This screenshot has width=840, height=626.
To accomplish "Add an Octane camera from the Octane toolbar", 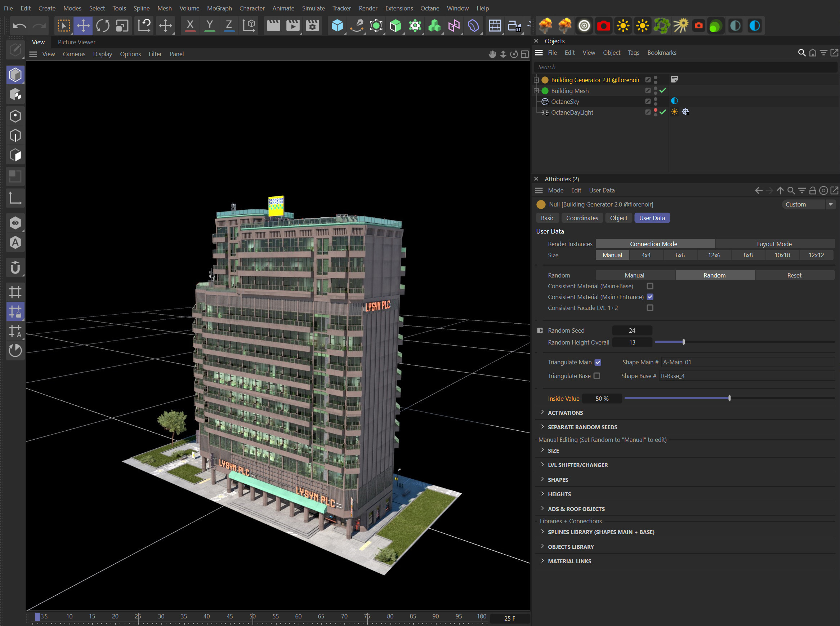I will click(x=604, y=25).
